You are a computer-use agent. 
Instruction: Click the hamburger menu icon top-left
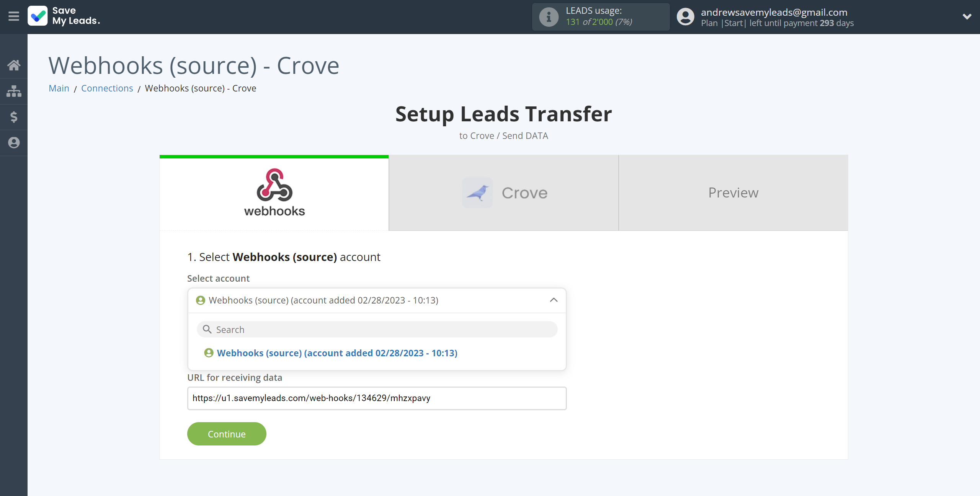(x=14, y=16)
